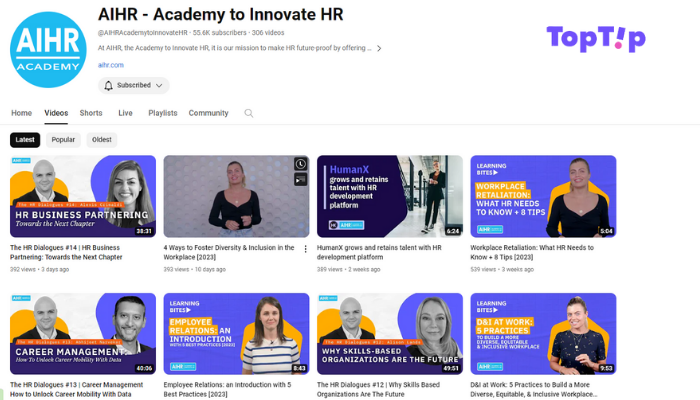Click Add to queue icon on Diversity video

[300, 179]
